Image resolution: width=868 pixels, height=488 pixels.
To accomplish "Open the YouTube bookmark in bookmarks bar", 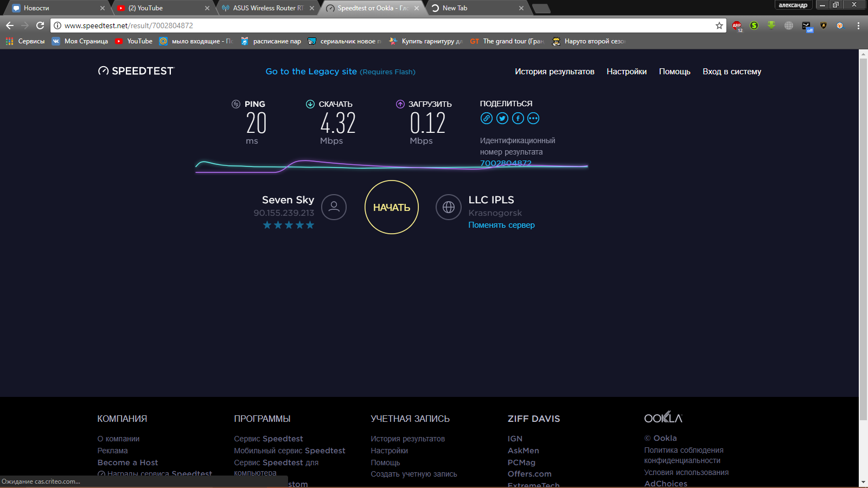I will [133, 41].
